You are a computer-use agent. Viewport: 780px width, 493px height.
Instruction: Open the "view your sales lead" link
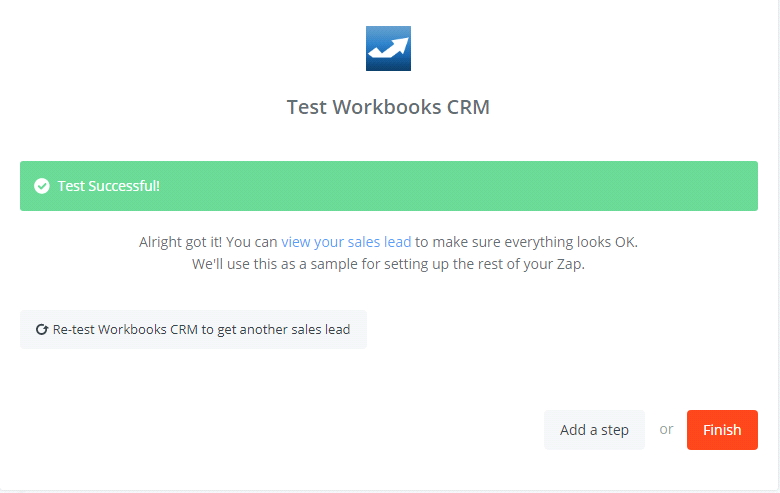point(346,242)
